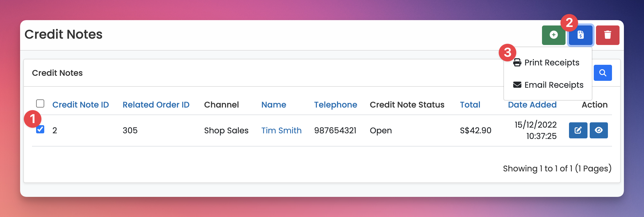Open the Tim Smith customer link
This screenshot has width=644, height=217.
281,131
